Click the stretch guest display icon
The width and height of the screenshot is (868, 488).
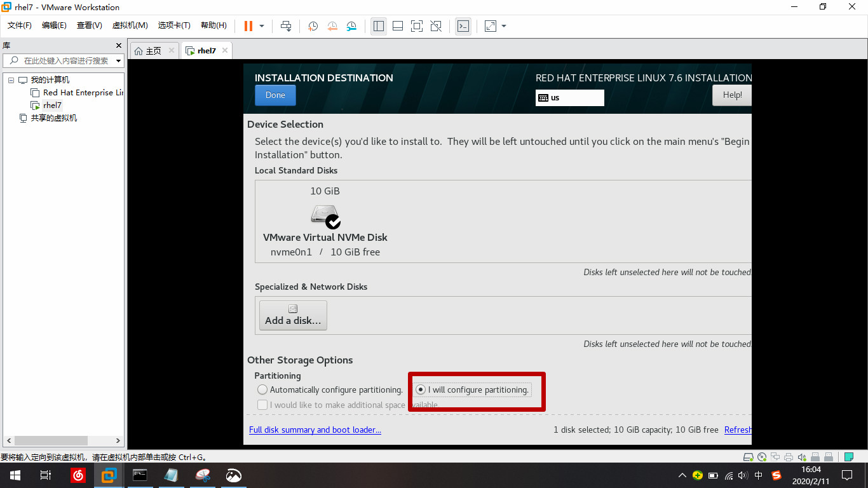click(491, 26)
